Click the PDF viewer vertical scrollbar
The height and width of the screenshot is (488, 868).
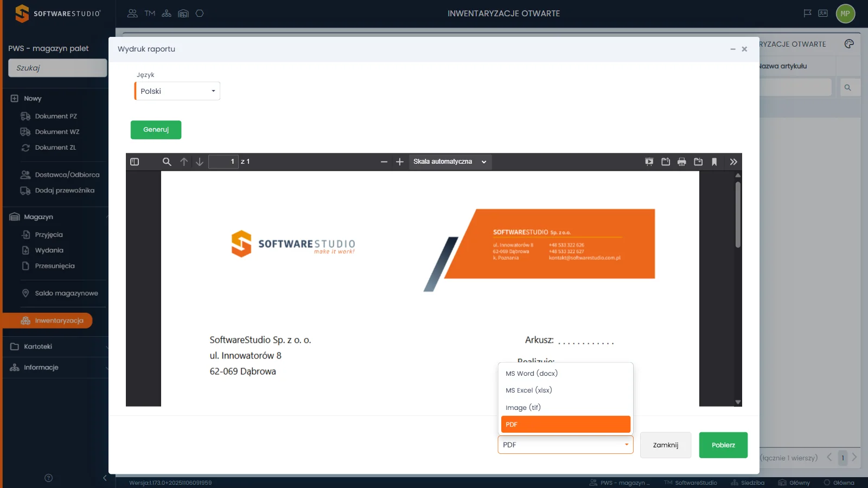coord(738,214)
